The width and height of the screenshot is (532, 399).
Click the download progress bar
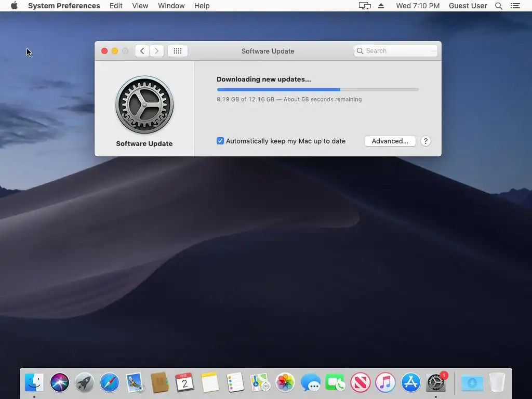pos(317,89)
